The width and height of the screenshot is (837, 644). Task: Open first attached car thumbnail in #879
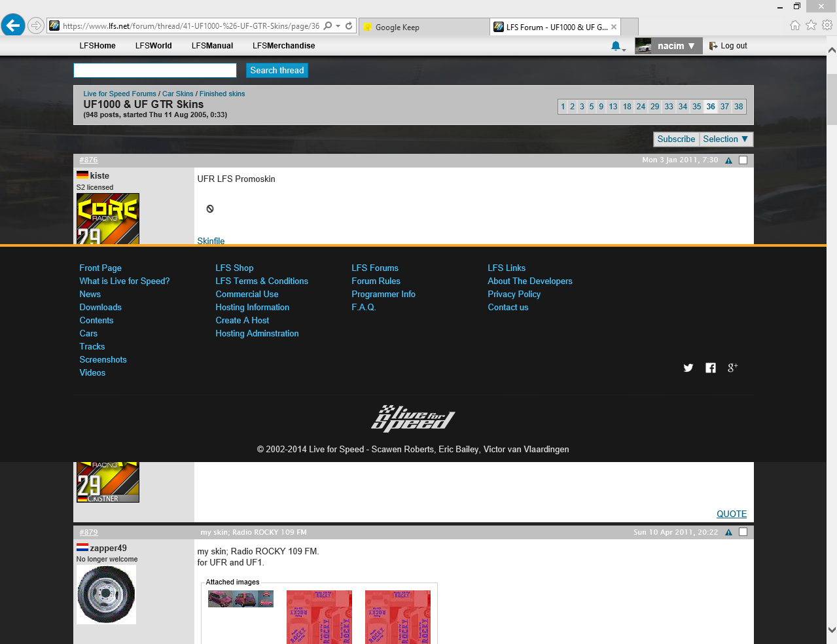[241, 599]
